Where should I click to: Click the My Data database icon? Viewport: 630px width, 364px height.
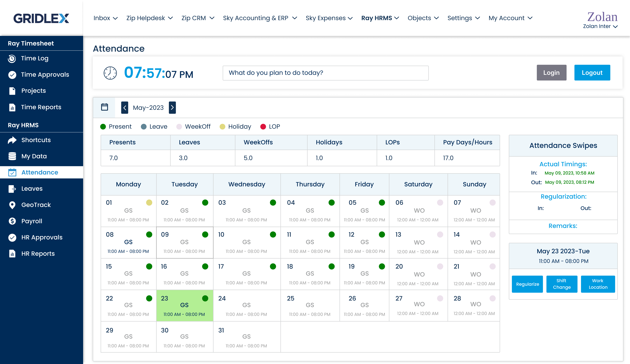pyautogui.click(x=12, y=156)
